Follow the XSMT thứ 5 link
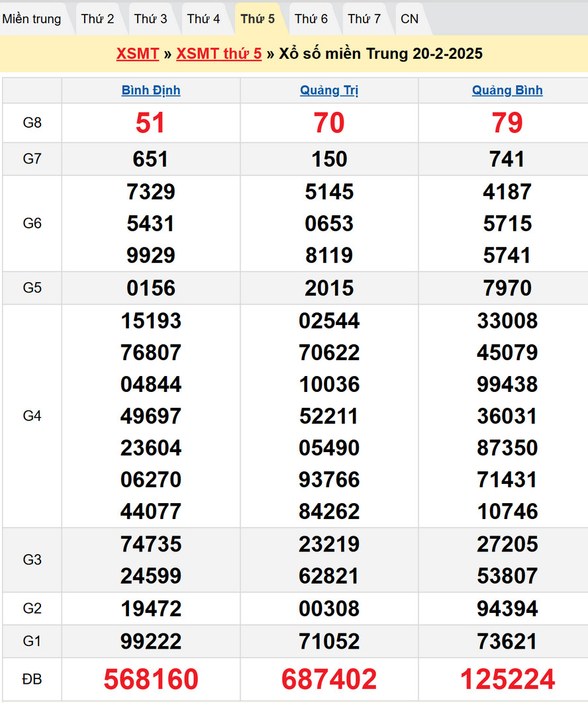 tap(219, 54)
